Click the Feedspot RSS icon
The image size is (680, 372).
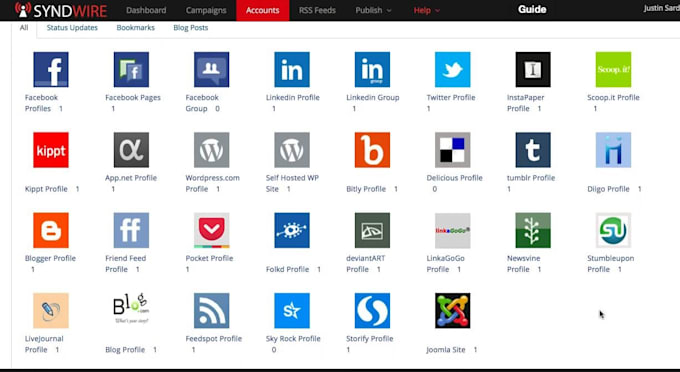tap(212, 310)
